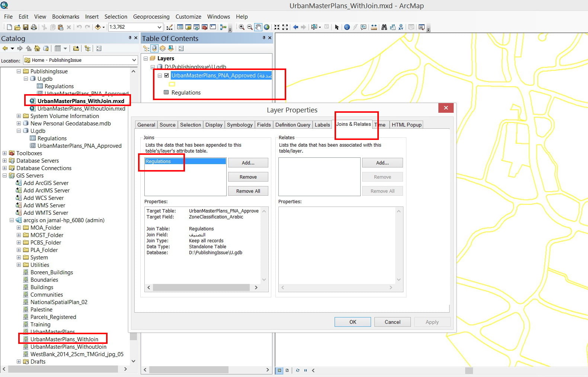
Task: Expand the Database Servers node
Action: tap(4, 160)
